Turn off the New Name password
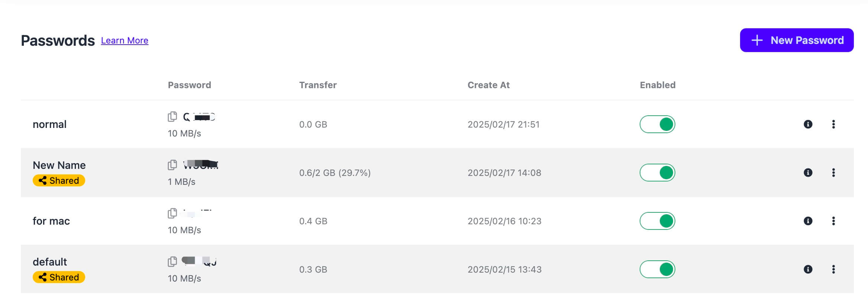The height and width of the screenshot is (302, 868). pyautogui.click(x=657, y=172)
